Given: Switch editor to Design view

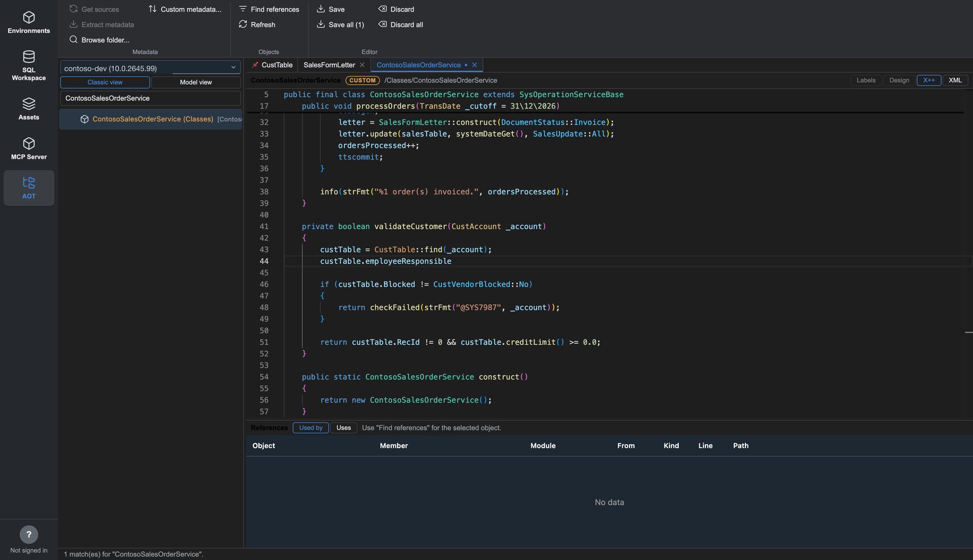Looking at the screenshot, I should point(899,80).
